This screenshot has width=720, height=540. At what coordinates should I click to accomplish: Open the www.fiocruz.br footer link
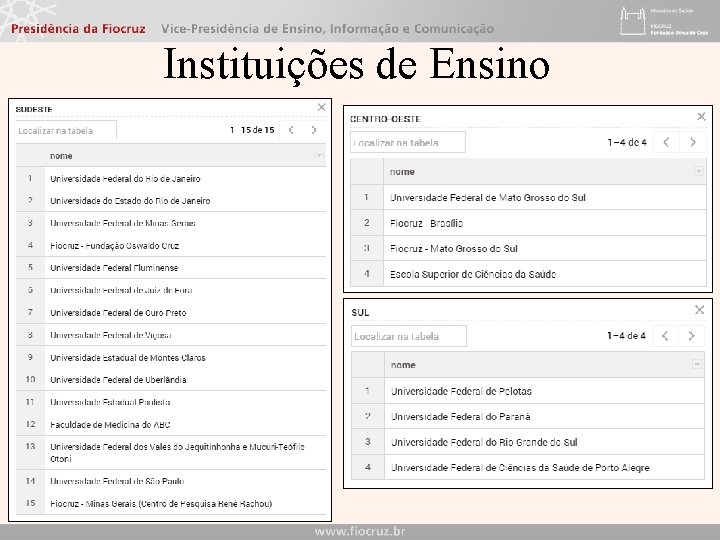360,532
